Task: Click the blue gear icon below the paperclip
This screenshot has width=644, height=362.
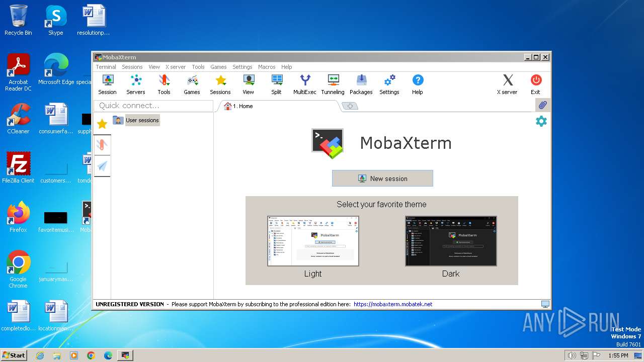Action: (541, 121)
